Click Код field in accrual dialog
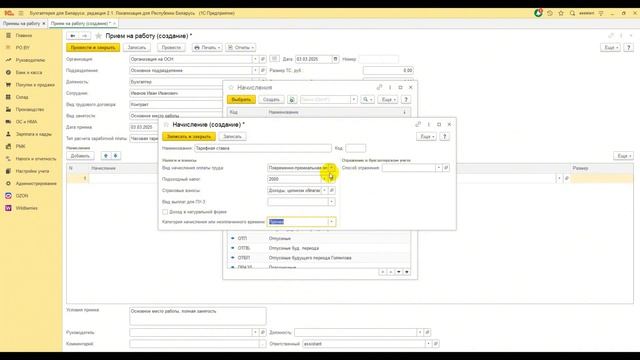The width and height of the screenshot is (640, 360). pyautogui.click(x=356, y=148)
